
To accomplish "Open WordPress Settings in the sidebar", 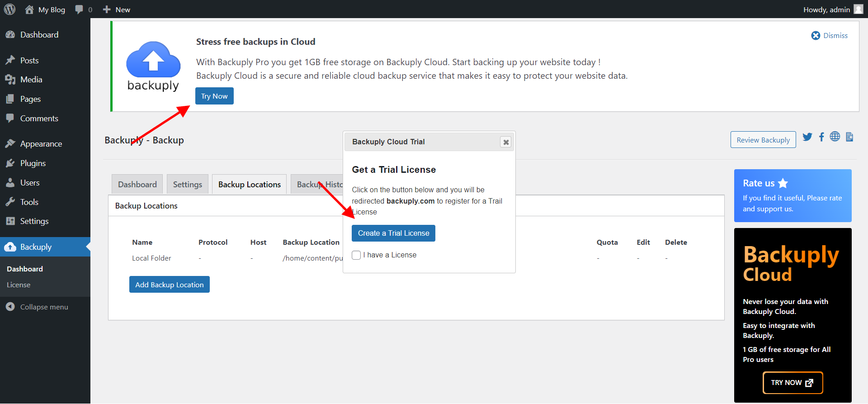I will [45, 221].
